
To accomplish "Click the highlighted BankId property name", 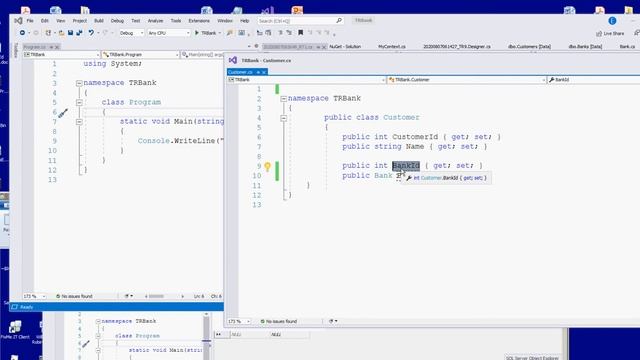I will (406, 166).
